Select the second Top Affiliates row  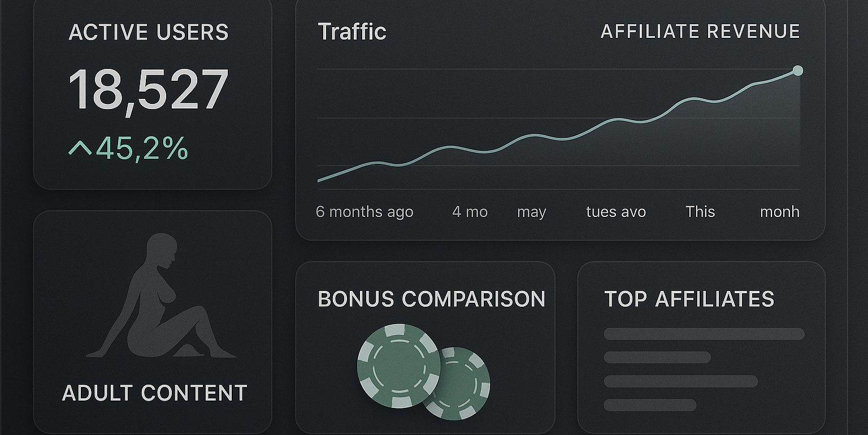tap(657, 357)
